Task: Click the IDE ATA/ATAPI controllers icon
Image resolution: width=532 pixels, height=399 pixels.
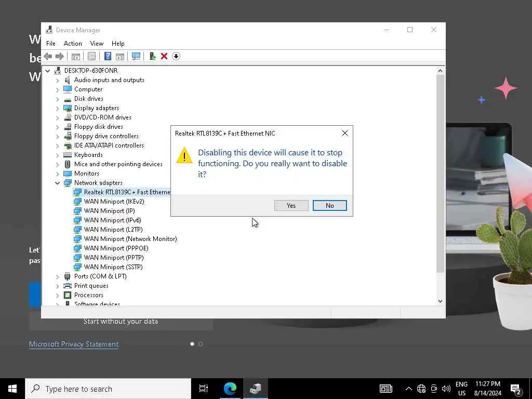Action: click(68, 145)
